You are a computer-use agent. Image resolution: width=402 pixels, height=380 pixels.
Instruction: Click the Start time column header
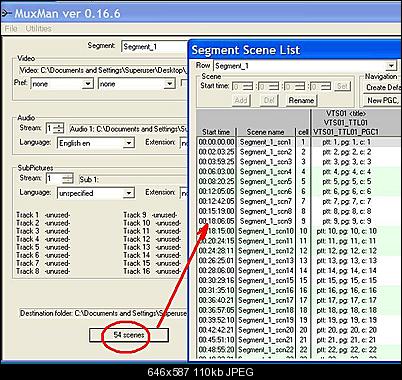coord(216,132)
